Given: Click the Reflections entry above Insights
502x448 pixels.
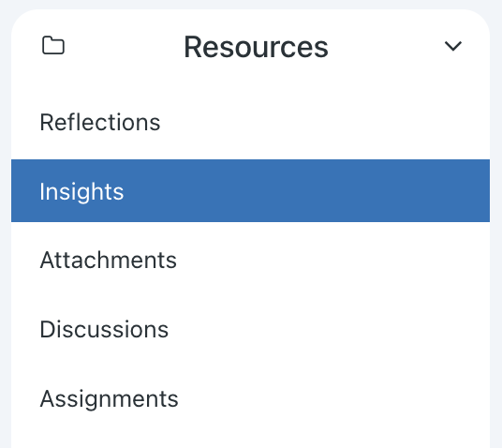Looking at the screenshot, I should [x=250, y=122].
